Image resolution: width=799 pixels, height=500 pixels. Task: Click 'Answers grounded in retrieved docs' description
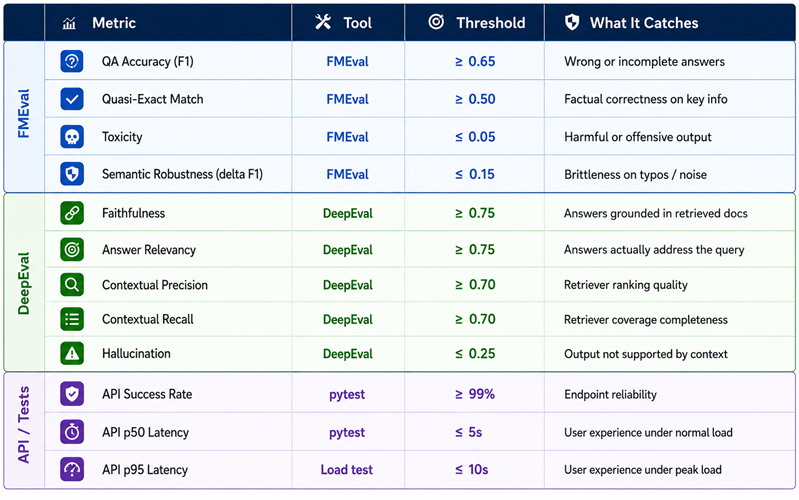656,214
